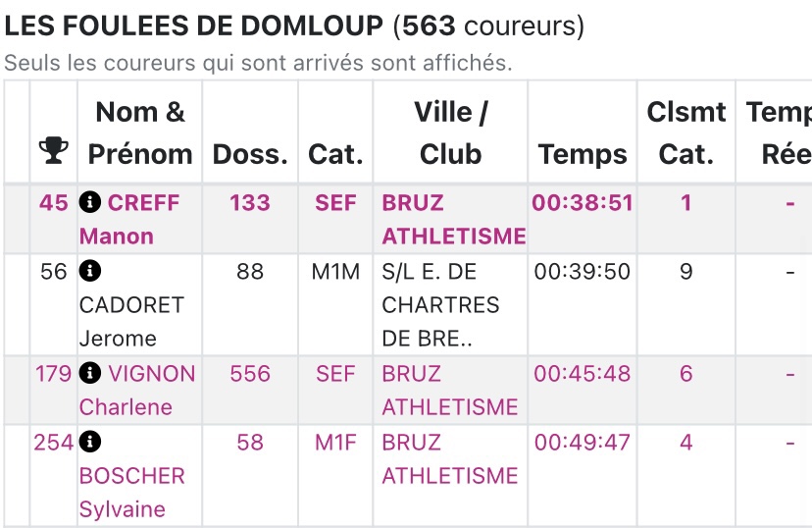Click the Ville / Club column header
The height and width of the screenshot is (528, 812).
pyautogui.click(x=450, y=132)
